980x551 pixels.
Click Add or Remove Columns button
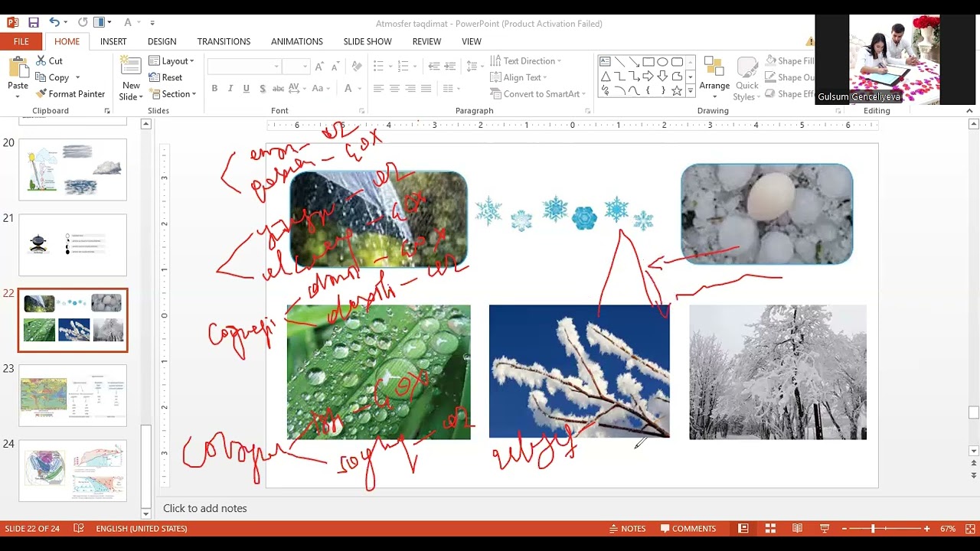click(450, 89)
